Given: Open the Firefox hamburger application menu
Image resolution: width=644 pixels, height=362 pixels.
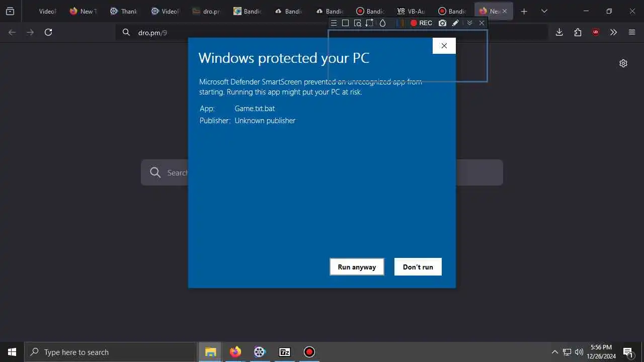Looking at the screenshot, I should click(x=632, y=32).
